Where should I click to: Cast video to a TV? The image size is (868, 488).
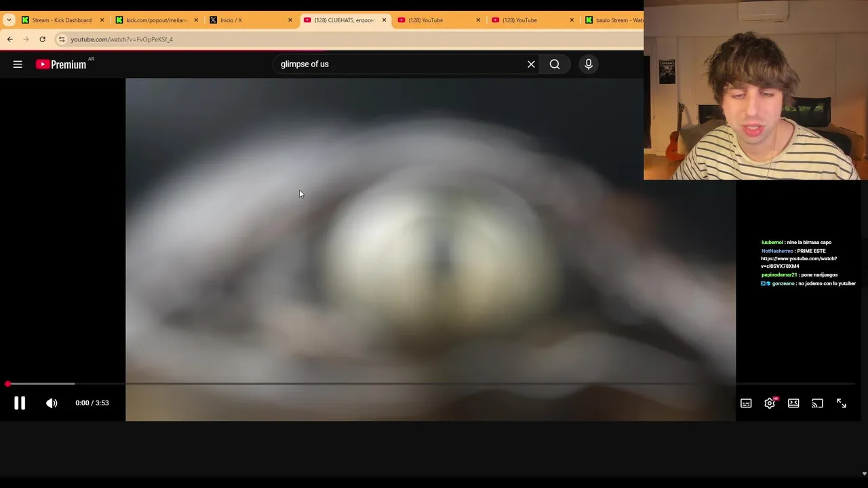pos(817,403)
